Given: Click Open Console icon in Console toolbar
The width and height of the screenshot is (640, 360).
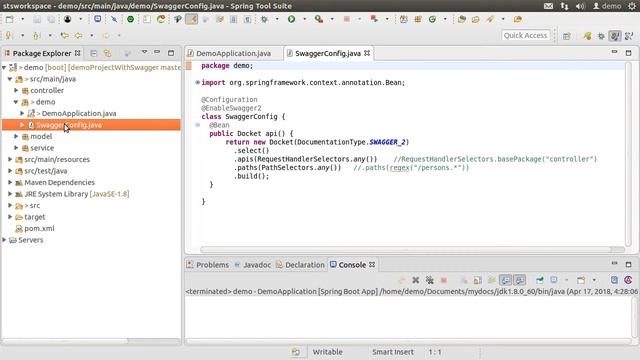Looking at the screenshot, I should click(x=581, y=280).
